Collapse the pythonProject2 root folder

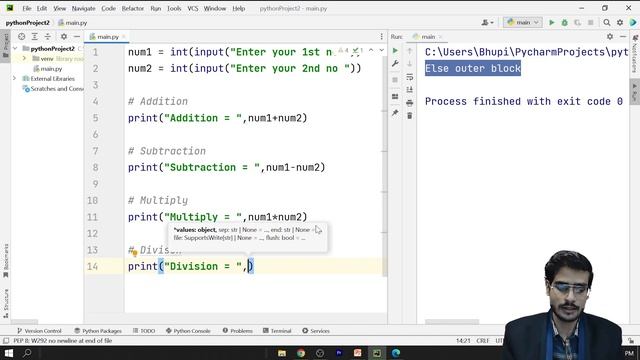[16, 49]
